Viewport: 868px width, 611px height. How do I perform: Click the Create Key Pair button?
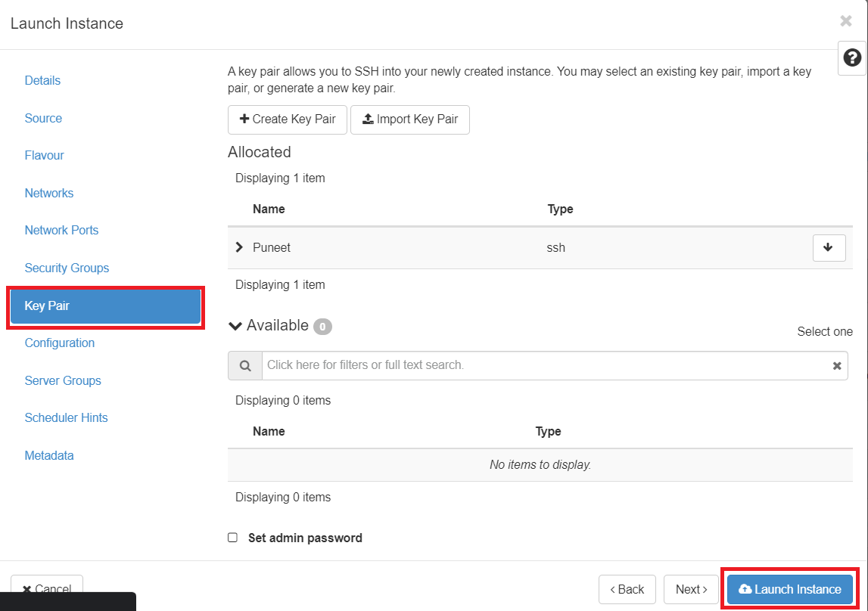(288, 119)
